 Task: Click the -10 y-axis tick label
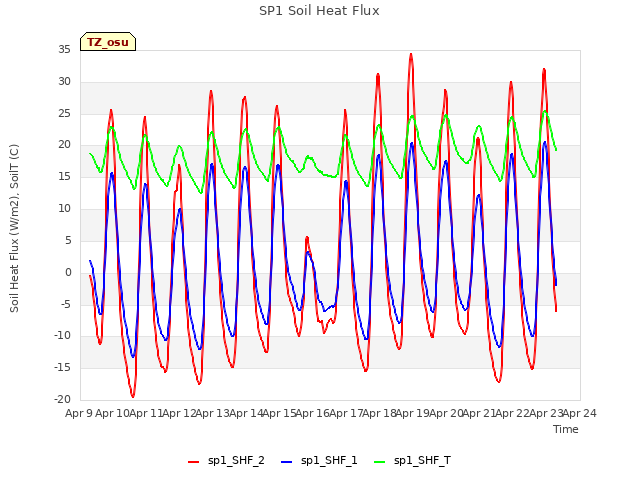62,336
